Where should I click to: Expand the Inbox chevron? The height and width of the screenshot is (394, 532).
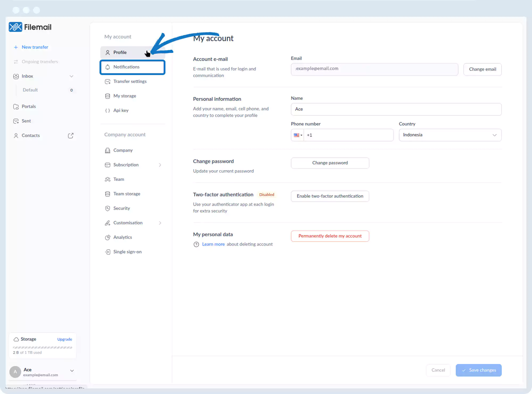coord(71,76)
